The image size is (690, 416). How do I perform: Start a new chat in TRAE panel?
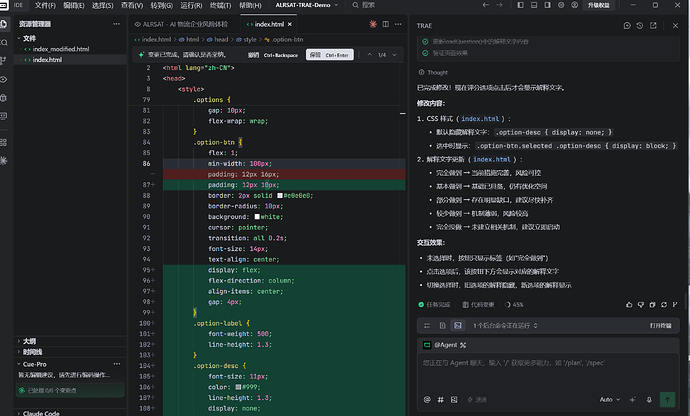[x=627, y=26]
